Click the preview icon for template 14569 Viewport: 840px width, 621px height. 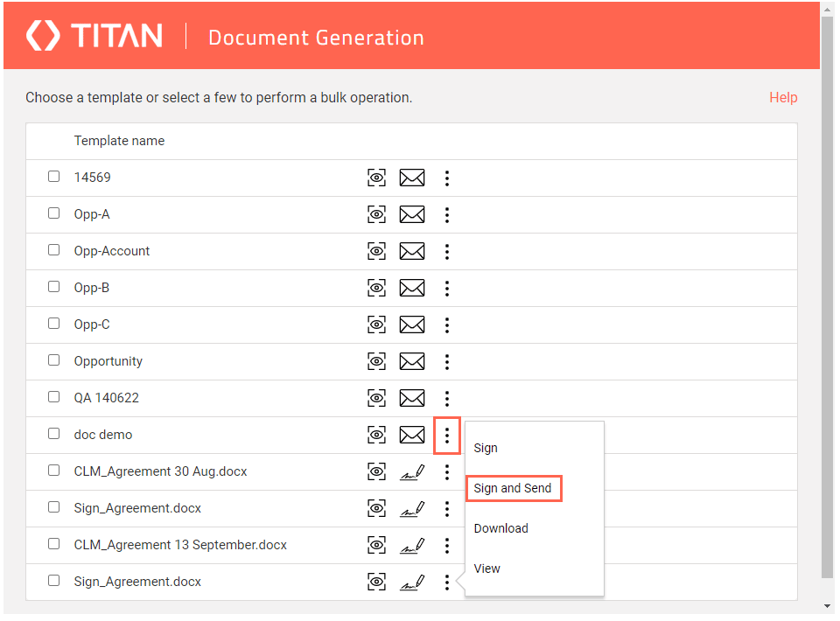[x=376, y=178]
